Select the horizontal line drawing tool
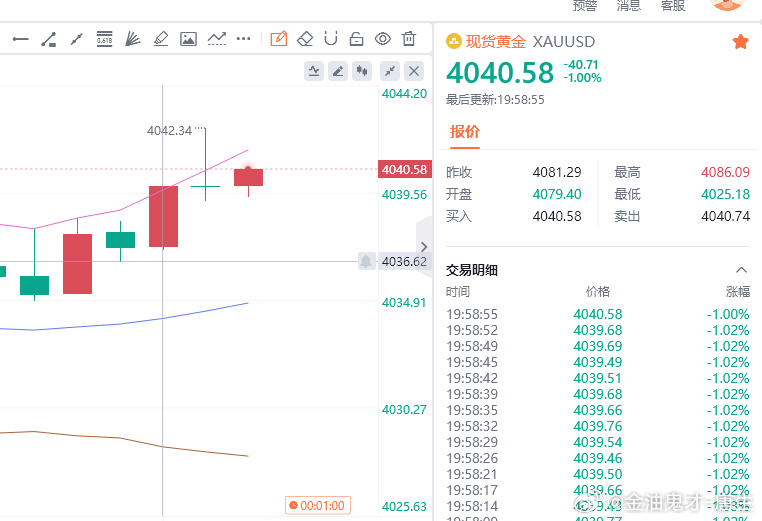The height and width of the screenshot is (521, 762). [x=20, y=39]
